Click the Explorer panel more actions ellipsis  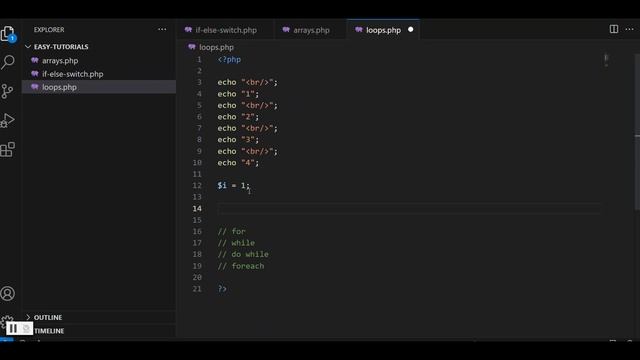(x=162, y=29)
